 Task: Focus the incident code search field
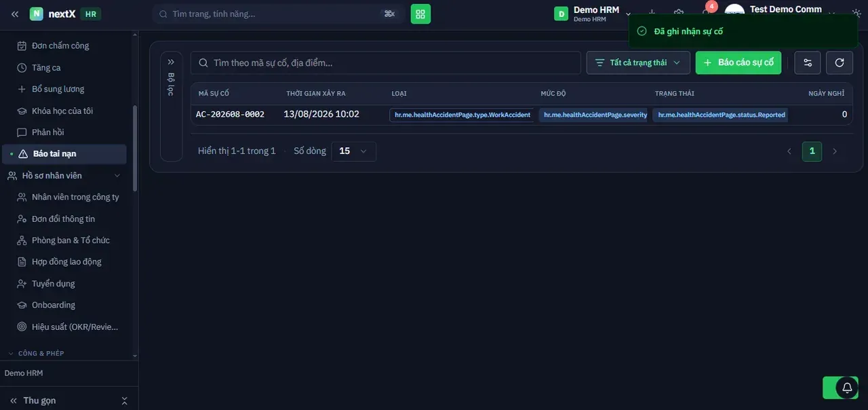point(386,62)
